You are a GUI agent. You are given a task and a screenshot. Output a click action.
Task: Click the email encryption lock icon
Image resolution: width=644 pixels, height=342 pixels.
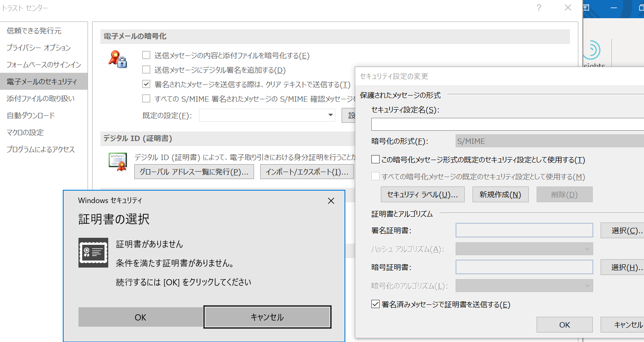point(118,59)
